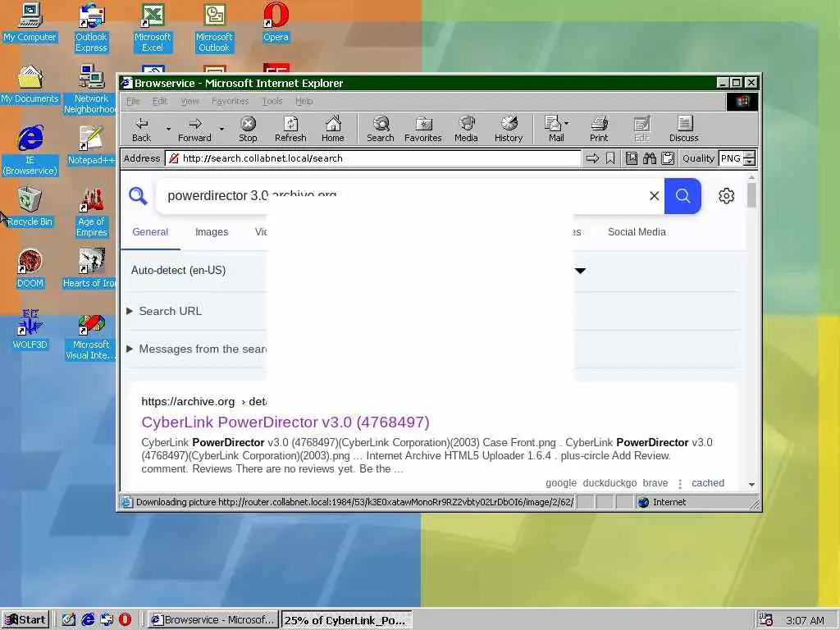Open the Edit menu
Viewport: 840px width, 630px height.
tap(160, 101)
